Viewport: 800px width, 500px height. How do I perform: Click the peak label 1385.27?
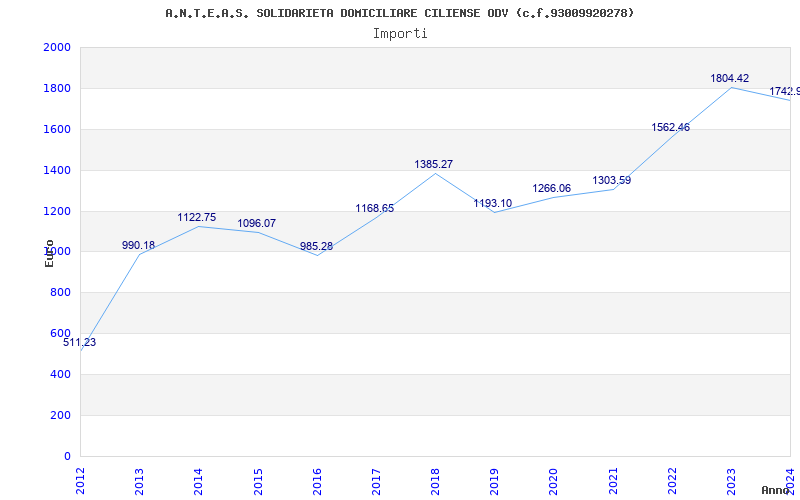pos(434,164)
